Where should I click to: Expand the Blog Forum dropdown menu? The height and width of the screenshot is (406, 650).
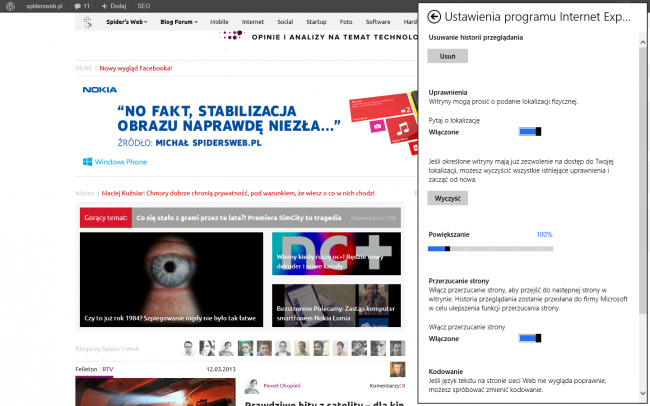(179, 22)
